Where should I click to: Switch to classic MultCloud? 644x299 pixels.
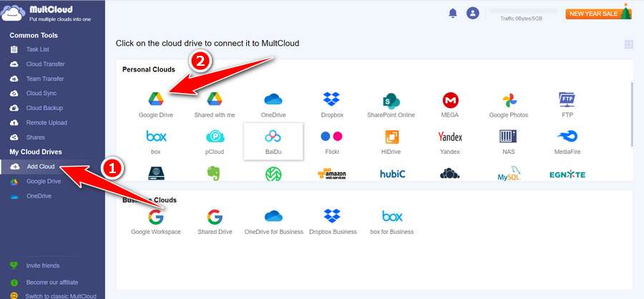click(x=61, y=295)
